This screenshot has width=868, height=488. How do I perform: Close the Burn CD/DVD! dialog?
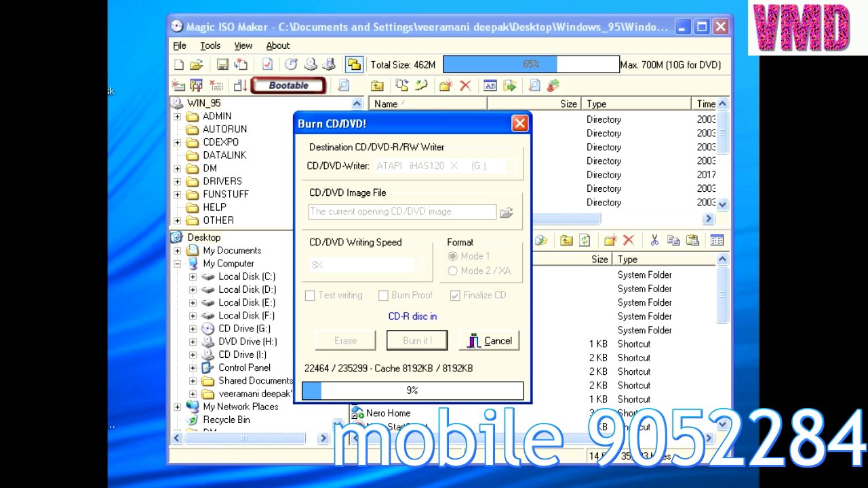519,123
